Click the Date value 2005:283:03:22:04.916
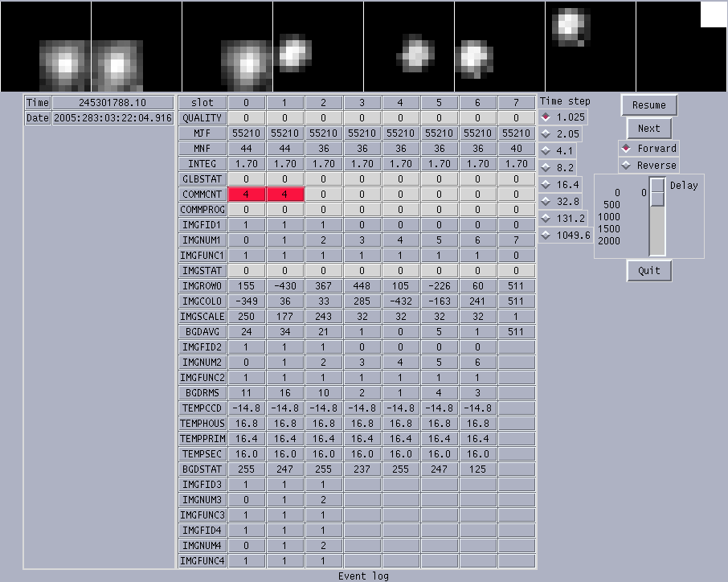 point(112,118)
